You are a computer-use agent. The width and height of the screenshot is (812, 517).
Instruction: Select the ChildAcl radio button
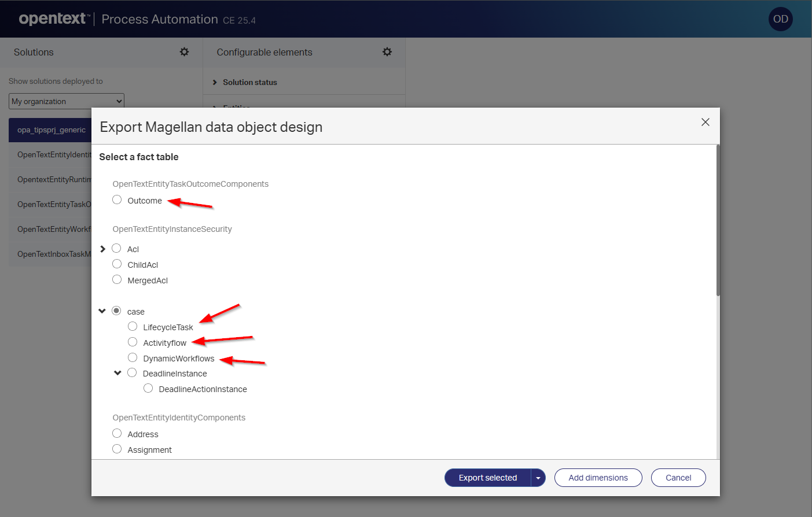pos(117,264)
